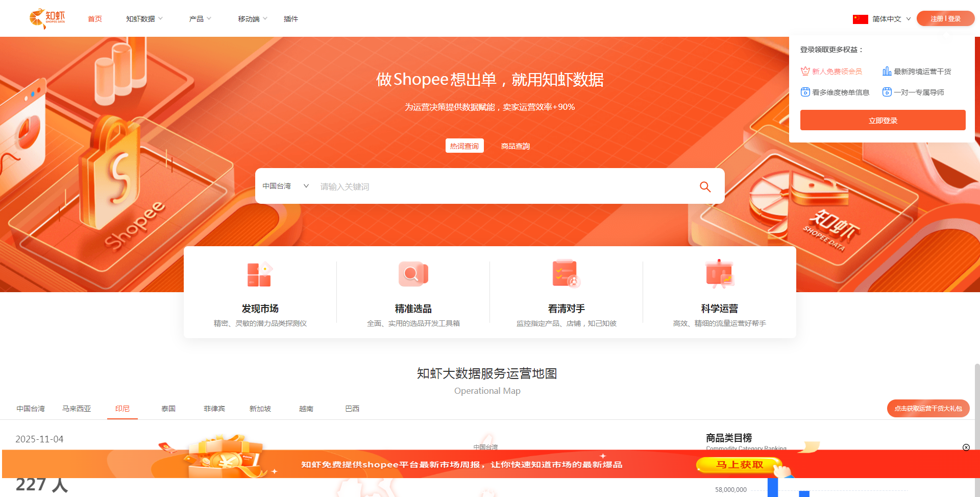This screenshot has height=497, width=980.
Task: Go to the 首页 menu item
Action: [94, 18]
